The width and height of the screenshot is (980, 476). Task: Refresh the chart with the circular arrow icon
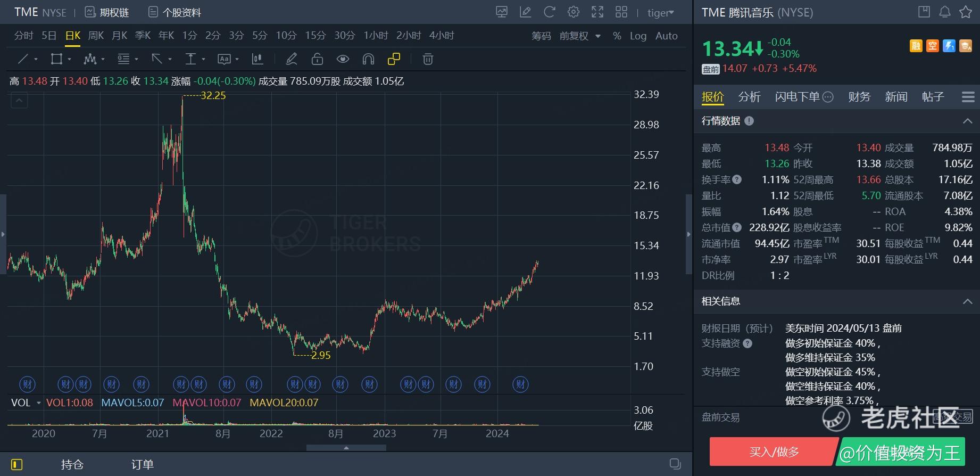click(550, 12)
